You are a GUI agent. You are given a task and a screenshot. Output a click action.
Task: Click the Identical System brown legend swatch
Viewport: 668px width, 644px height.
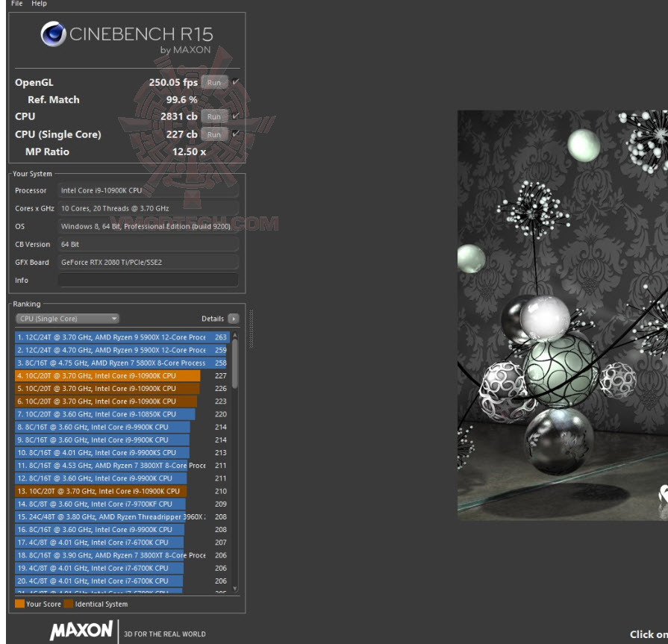[x=69, y=604]
